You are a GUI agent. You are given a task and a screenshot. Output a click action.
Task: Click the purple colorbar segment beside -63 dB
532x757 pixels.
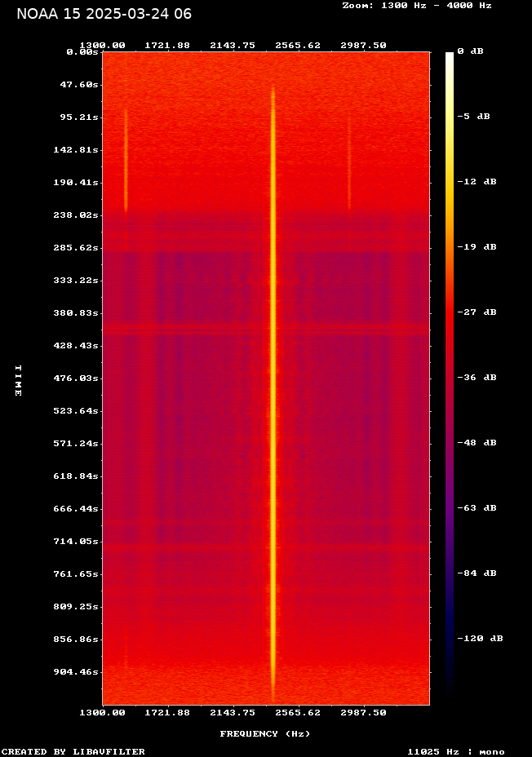tap(450, 508)
